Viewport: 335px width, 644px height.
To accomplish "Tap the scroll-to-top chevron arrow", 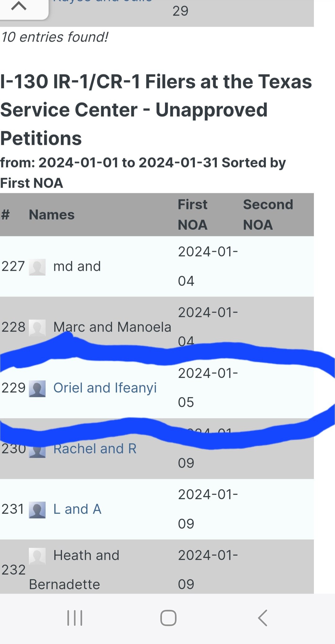I will pyautogui.click(x=19, y=6).
